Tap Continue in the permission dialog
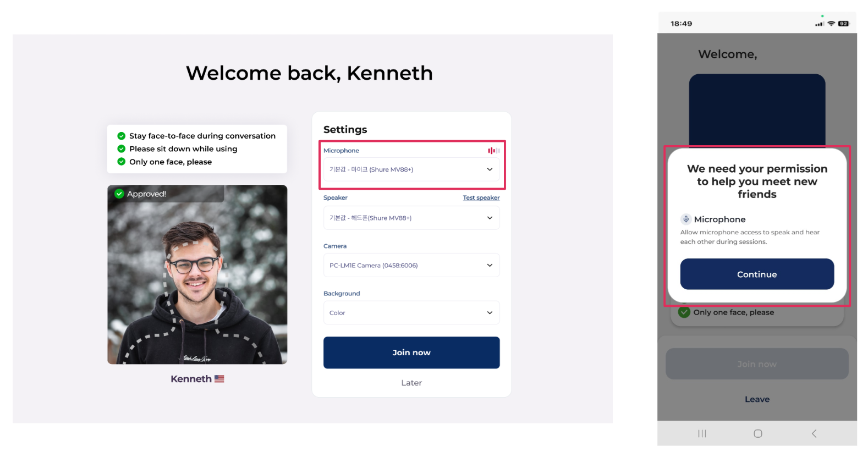Screen dimensions: 868x457 point(757,274)
